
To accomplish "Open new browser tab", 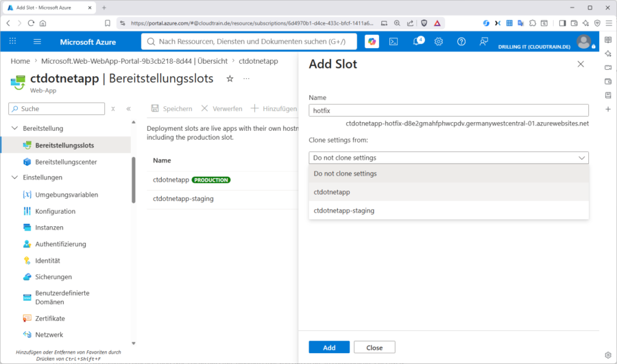I will (104, 8).
